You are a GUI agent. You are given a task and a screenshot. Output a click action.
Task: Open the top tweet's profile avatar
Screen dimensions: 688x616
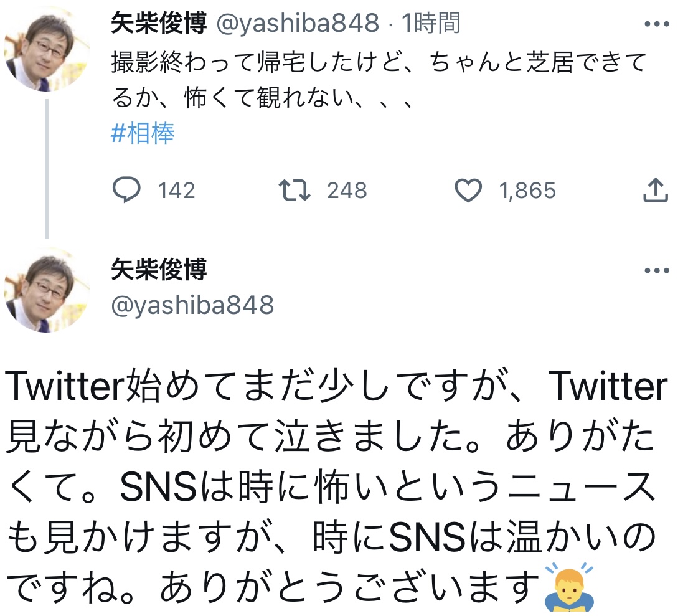coord(47,50)
